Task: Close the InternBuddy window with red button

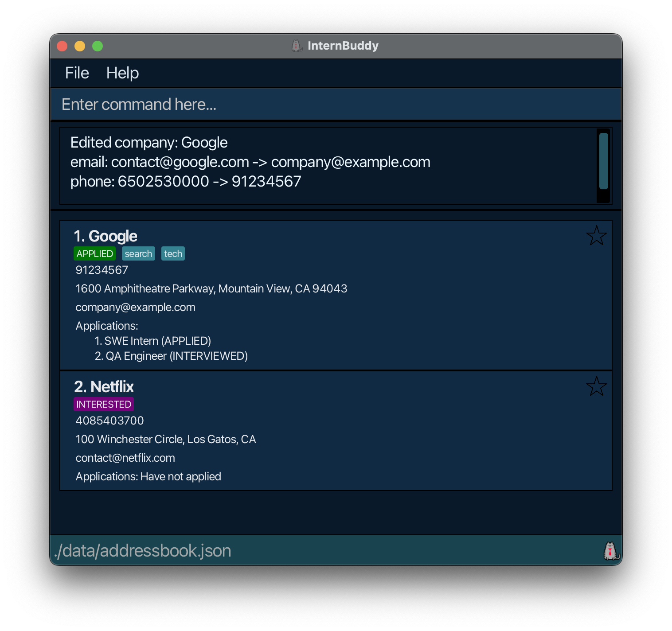Action: [x=62, y=46]
